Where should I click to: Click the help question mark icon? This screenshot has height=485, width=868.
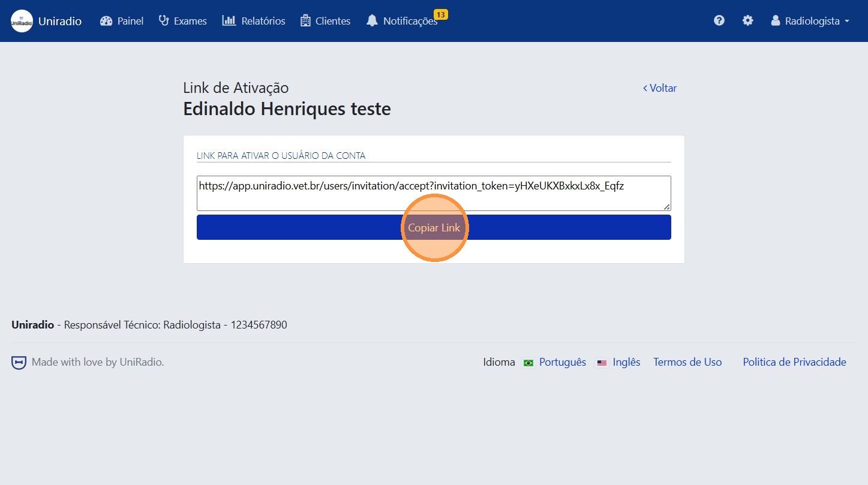(719, 20)
